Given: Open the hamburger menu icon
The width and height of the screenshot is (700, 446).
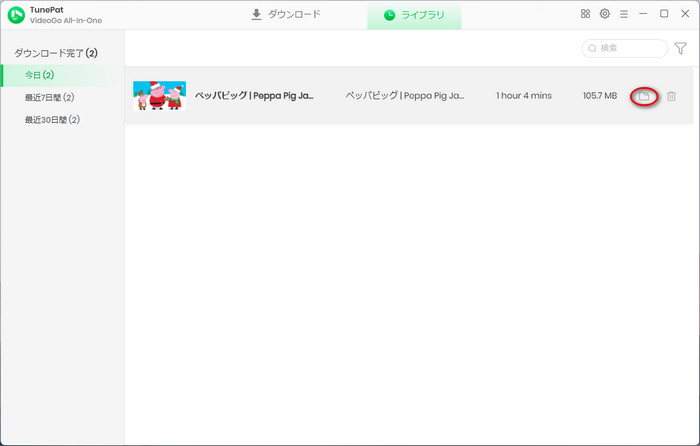Looking at the screenshot, I should tap(624, 14).
